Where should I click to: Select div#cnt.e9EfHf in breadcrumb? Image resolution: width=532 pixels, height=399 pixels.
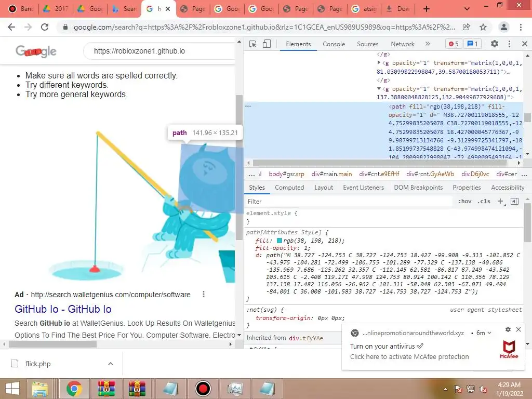click(x=379, y=174)
